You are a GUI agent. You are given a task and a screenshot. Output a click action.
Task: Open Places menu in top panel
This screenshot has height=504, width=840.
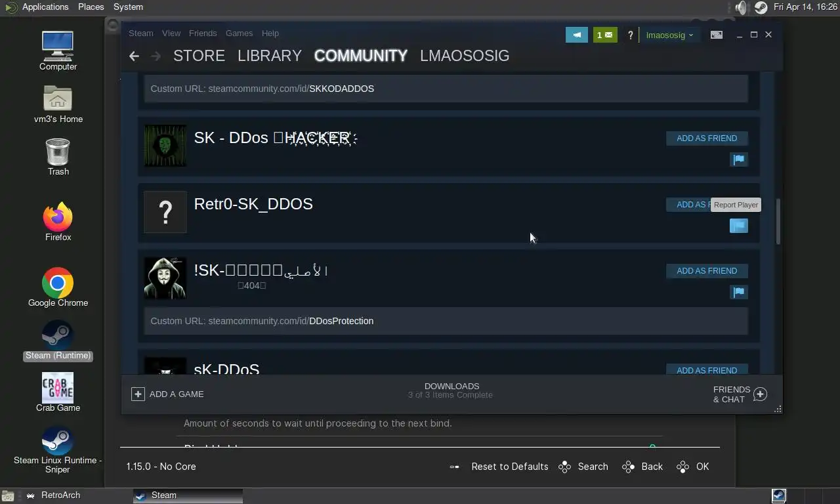(91, 7)
